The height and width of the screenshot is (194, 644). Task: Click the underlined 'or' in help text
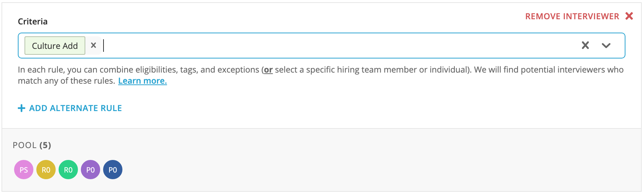[x=268, y=70]
